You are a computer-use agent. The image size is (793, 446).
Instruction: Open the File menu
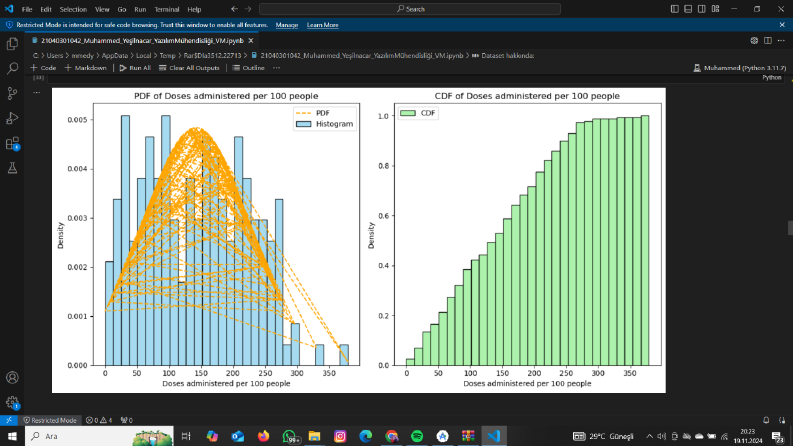(x=27, y=9)
